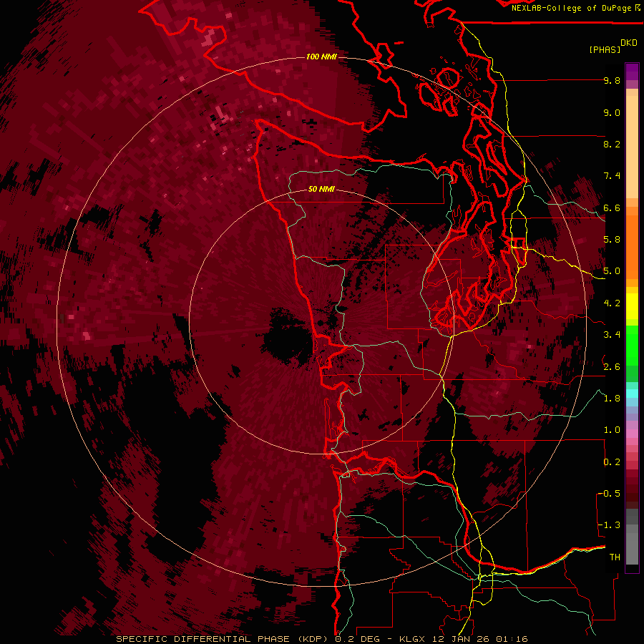Click the 5.8 legend value
The height and width of the screenshot is (644, 644).
click(x=612, y=240)
